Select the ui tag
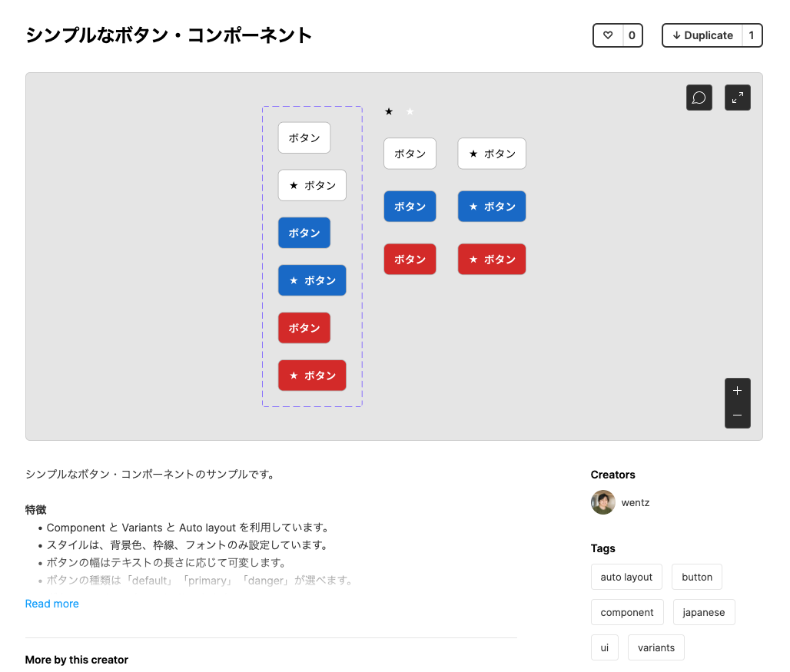This screenshot has width=790, height=672. pyautogui.click(x=605, y=647)
